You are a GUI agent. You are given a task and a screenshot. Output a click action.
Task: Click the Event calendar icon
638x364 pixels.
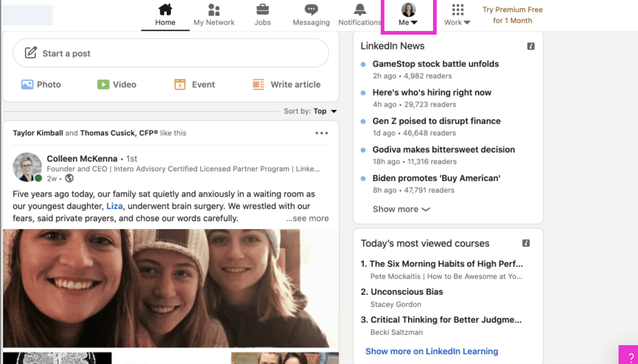click(180, 84)
